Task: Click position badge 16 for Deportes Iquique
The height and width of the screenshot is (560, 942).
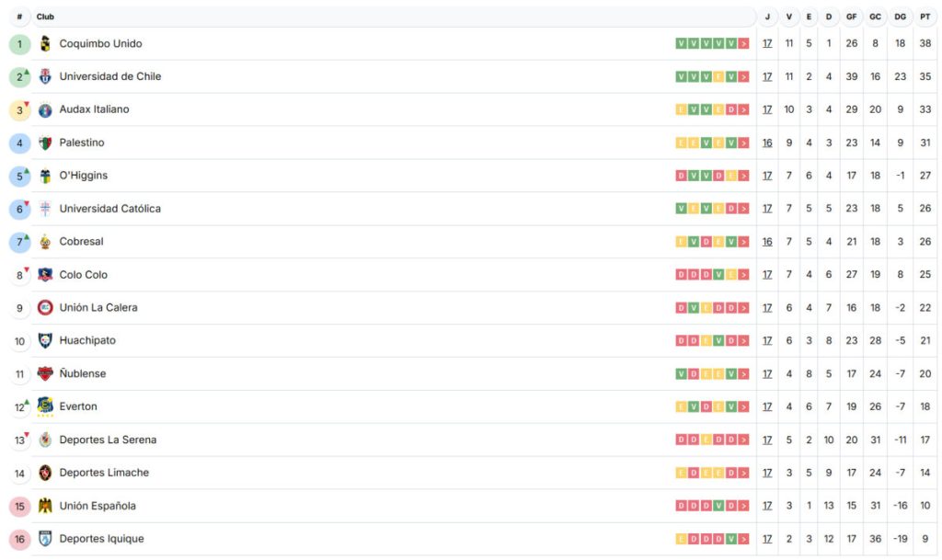Action: tap(20, 539)
